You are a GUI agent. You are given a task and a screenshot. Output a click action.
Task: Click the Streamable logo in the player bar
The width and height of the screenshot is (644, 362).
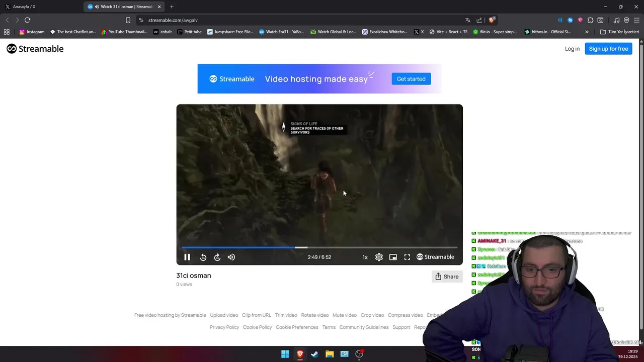tap(435, 257)
